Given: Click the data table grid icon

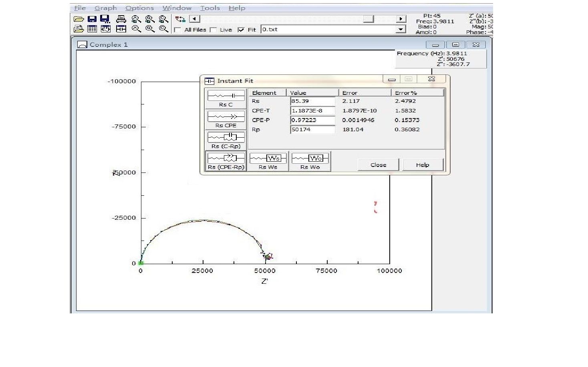Looking at the screenshot, I should click(x=92, y=29).
